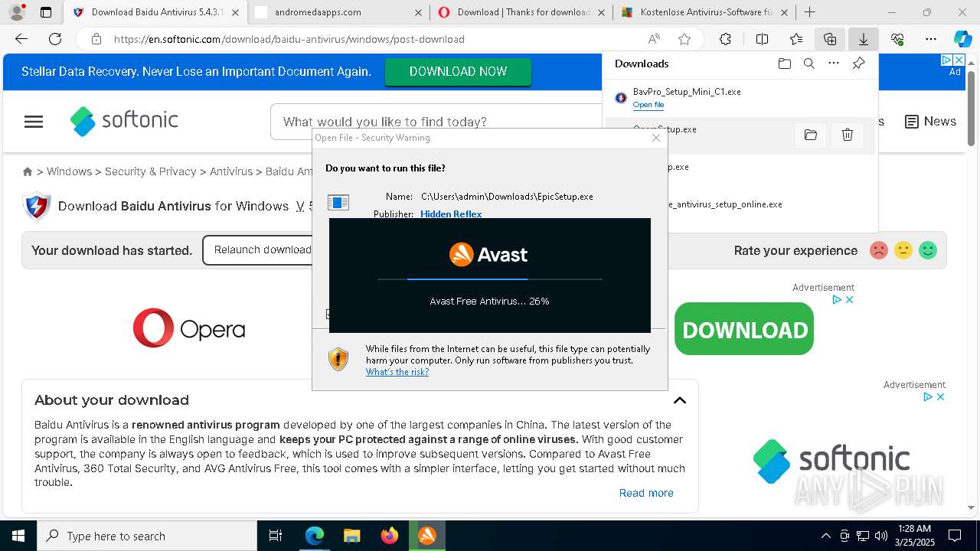
Task: Open the Extensions puzzle icon
Action: tap(725, 39)
